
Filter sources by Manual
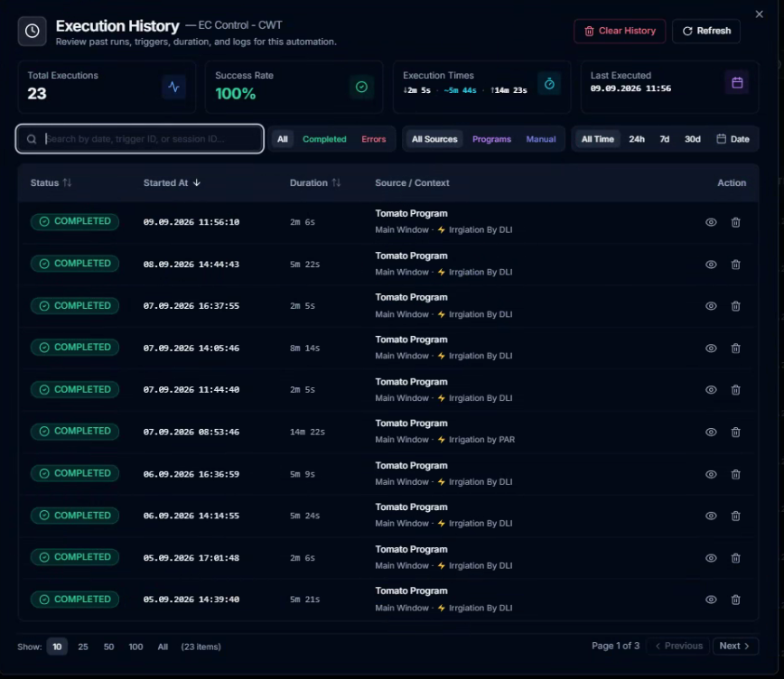540,139
